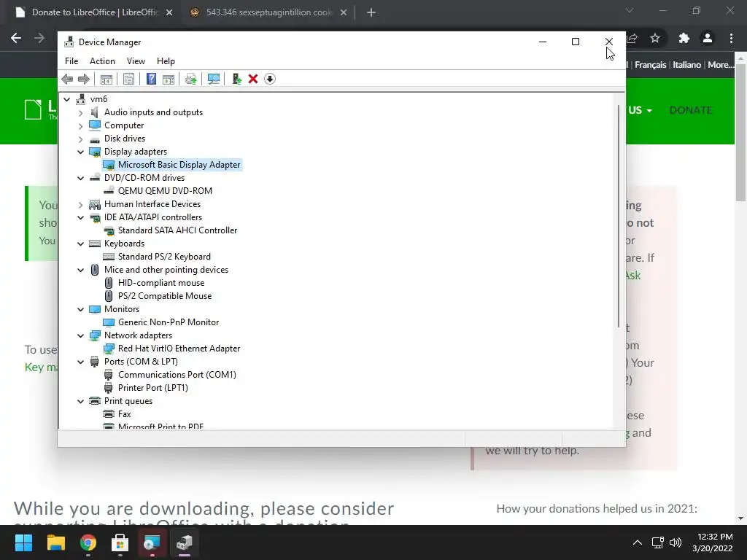This screenshot has width=747, height=560.
Task: Collapse IDE ATA/ATAPI controllers
Action: point(80,217)
